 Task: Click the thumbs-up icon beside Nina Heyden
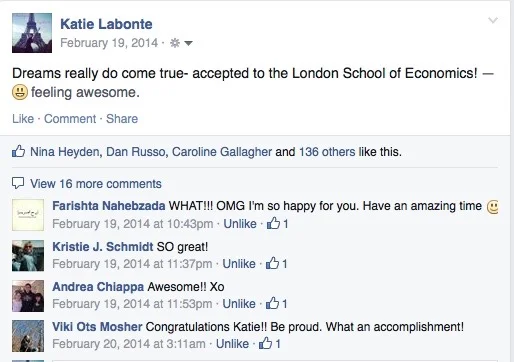pyautogui.click(x=18, y=151)
